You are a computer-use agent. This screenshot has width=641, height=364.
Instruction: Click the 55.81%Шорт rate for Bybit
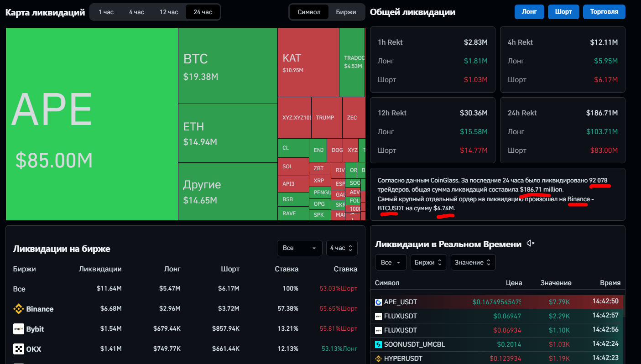pos(339,329)
